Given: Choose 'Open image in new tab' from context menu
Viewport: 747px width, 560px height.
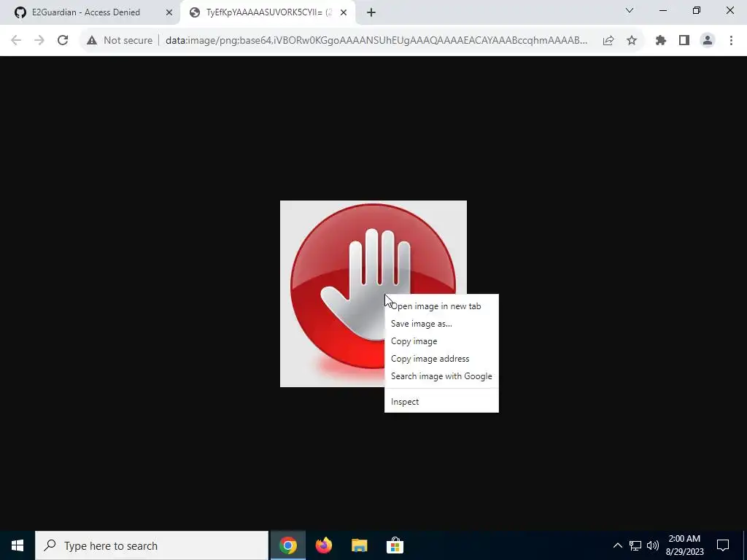Looking at the screenshot, I should pos(441,306).
